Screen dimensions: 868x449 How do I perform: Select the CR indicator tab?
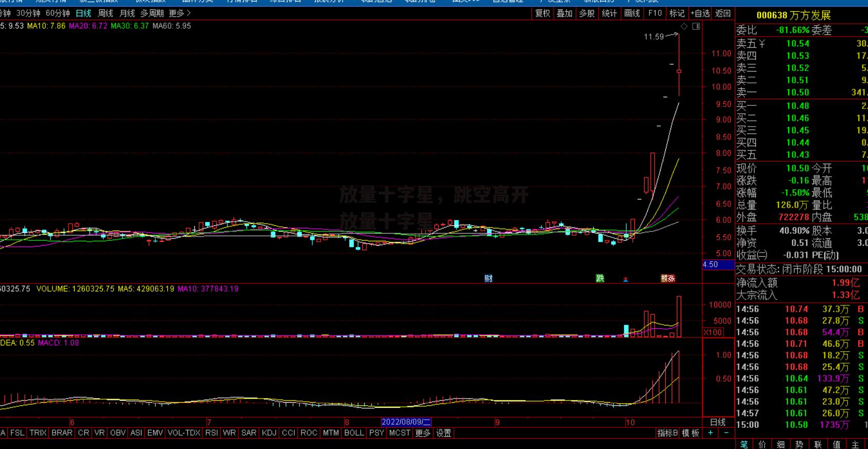[x=83, y=433]
